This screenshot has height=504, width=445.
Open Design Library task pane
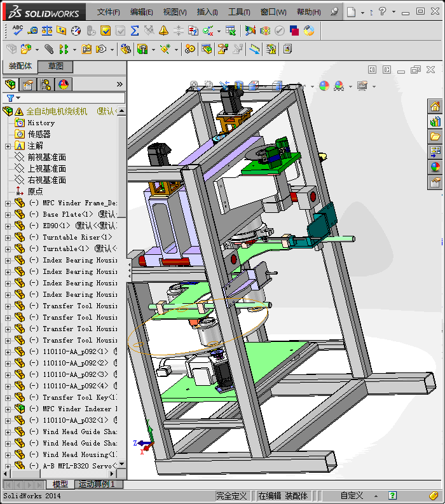[435, 122]
